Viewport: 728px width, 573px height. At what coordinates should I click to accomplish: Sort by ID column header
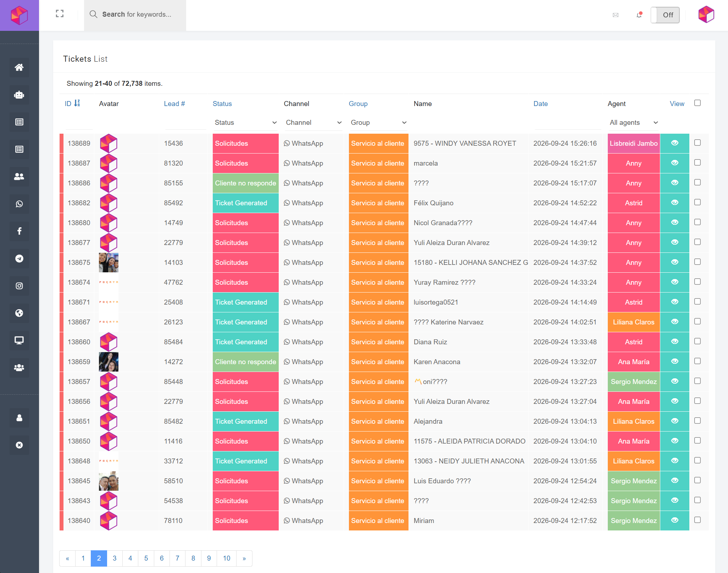(72, 103)
